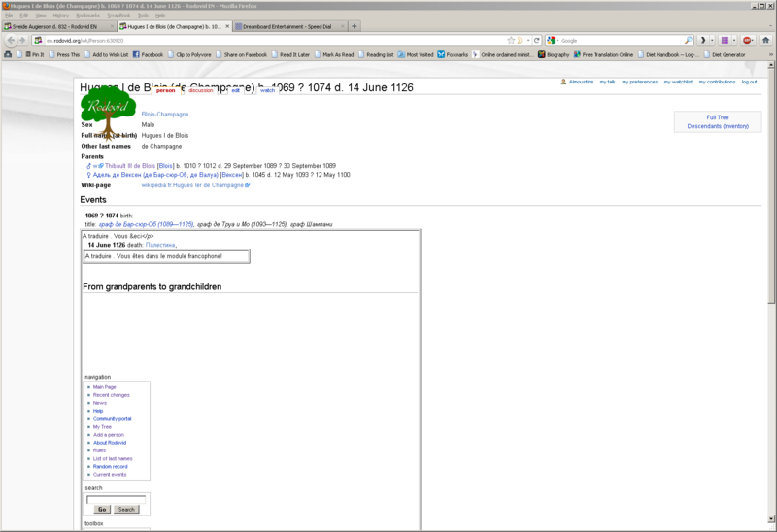
Task: Expand the bookmarks toolbar overflow chevron
Action: click(769, 55)
